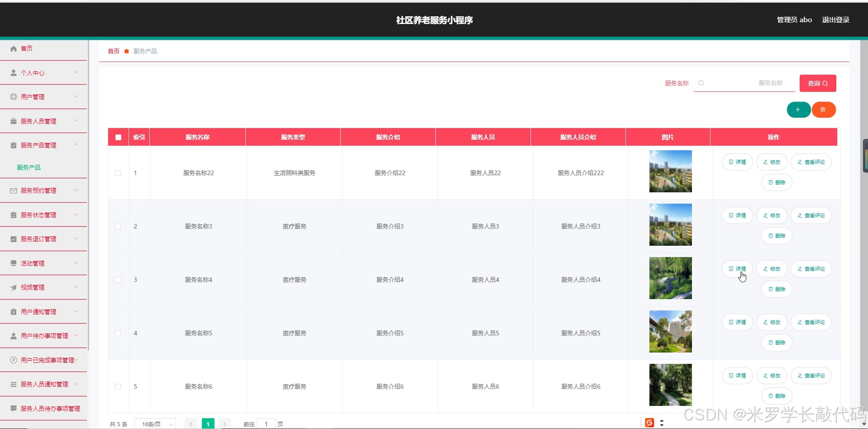The height and width of the screenshot is (429, 868).
Task: Click 详情 for row 服务名称6
Action: [x=737, y=376]
